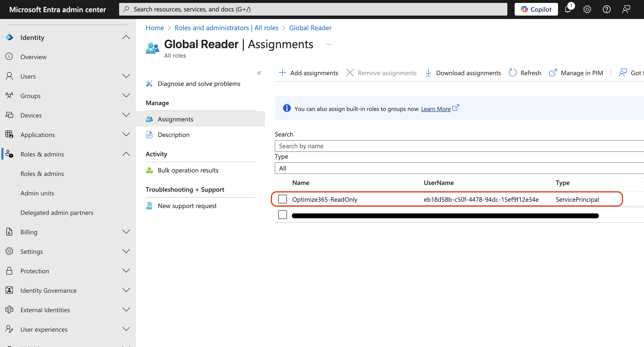Refresh the assignments list
The image size is (644, 347).
point(525,73)
